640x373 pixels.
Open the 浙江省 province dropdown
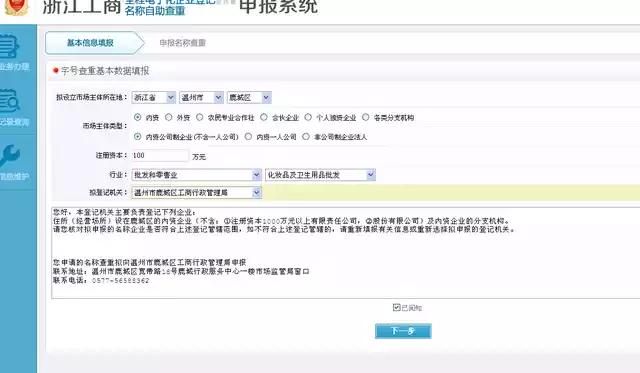pyautogui.click(x=153, y=98)
